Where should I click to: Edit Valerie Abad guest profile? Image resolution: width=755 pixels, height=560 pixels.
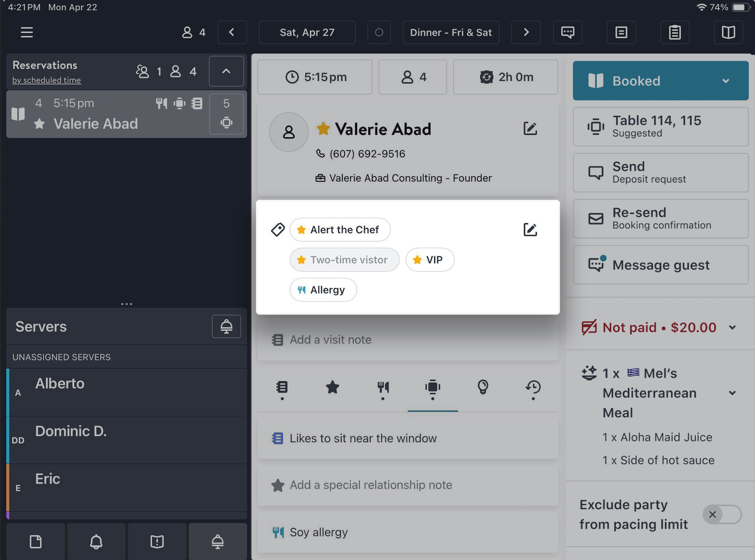tap(530, 129)
